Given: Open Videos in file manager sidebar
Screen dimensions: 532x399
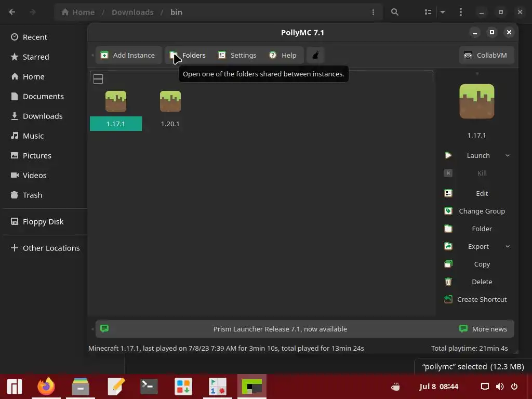Looking at the screenshot, I should pos(44,175).
